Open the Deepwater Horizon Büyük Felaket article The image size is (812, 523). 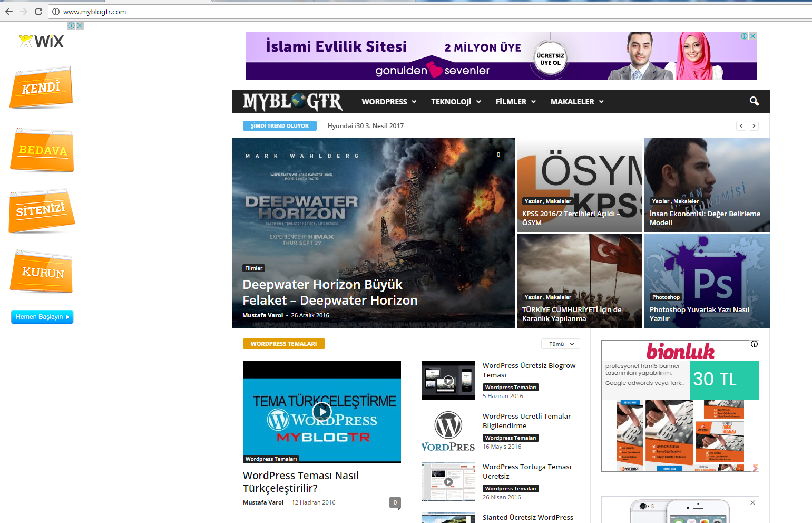click(330, 292)
